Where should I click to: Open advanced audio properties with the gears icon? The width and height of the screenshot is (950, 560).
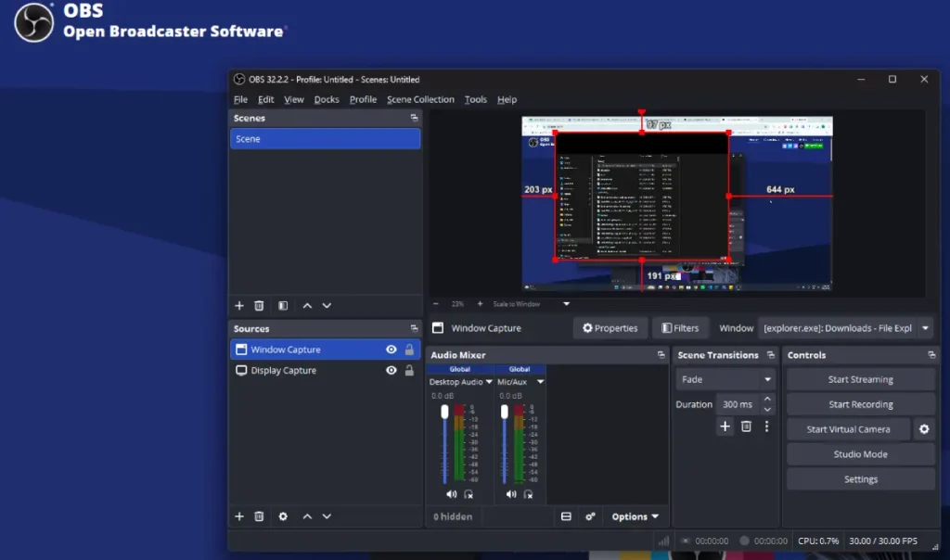pyautogui.click(x=590, y=516)
